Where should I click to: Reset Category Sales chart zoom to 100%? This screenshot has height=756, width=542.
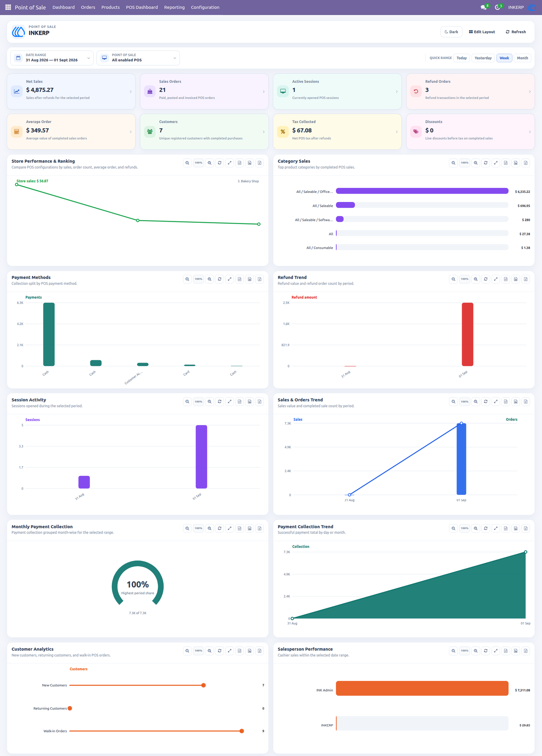(x=465, y=163)
